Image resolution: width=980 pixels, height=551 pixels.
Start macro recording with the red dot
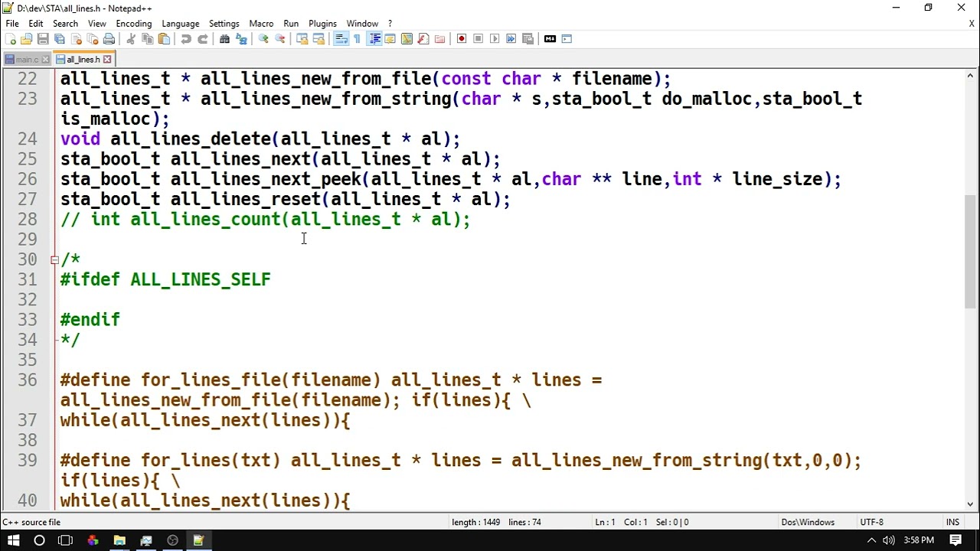462,39
